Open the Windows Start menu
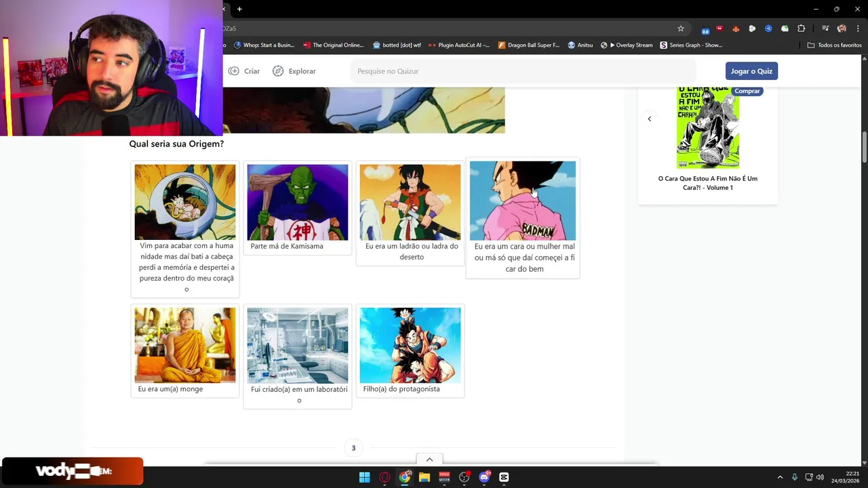 365,477
